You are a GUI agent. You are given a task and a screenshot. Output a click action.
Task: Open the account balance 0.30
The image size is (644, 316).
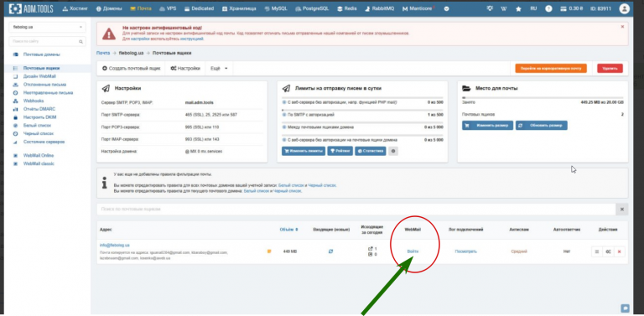572,8
